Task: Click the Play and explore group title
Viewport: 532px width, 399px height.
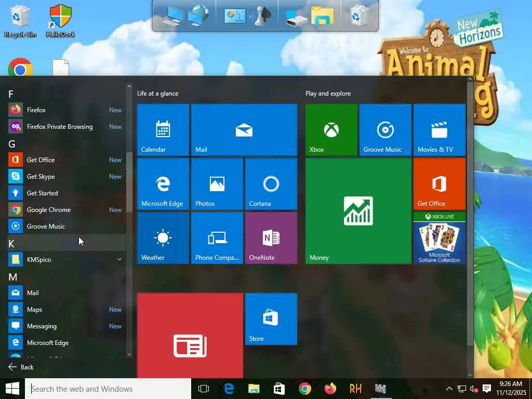Action: coord(328,94)
